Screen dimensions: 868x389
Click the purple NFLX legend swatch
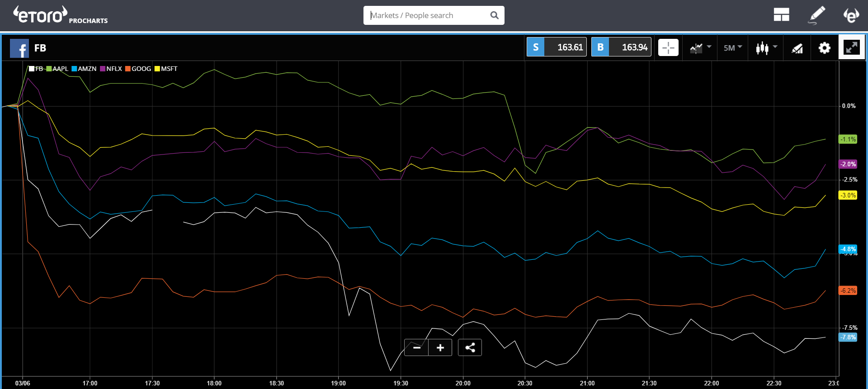tap(103, 69)
